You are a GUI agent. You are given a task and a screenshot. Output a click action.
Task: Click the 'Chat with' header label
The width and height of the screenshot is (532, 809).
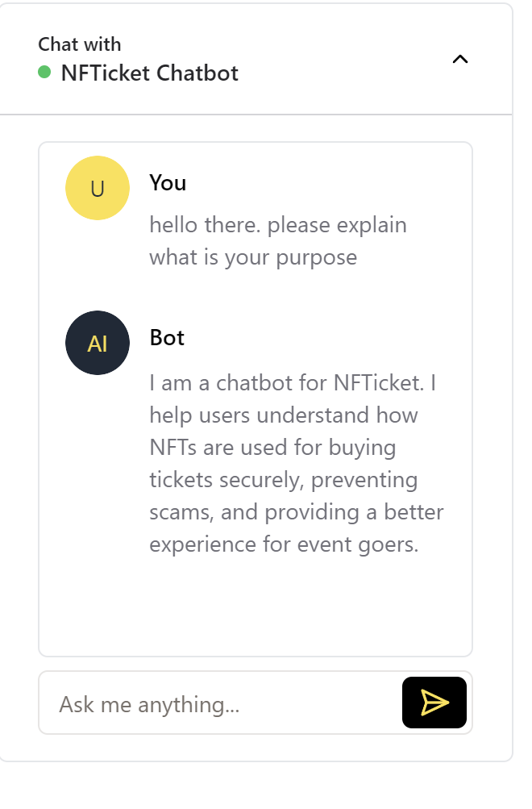click(80, 44)
